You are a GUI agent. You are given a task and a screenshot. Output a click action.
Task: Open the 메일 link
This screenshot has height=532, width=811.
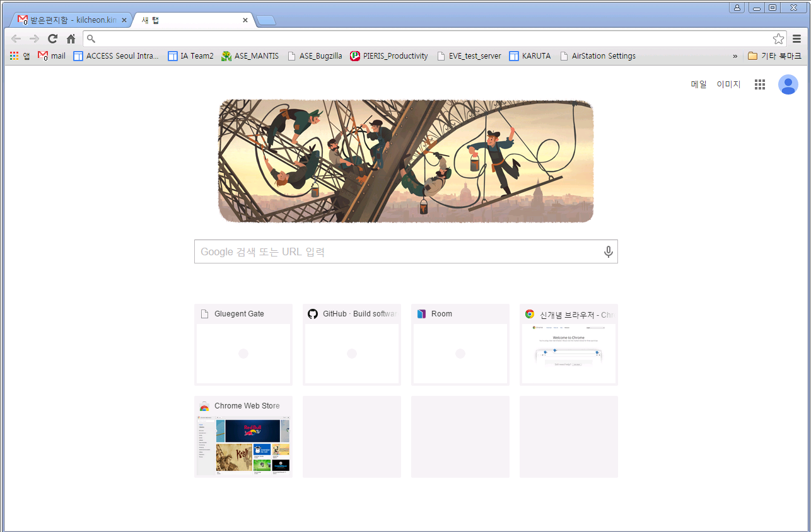pyautogui.click(x=699, y=84)
